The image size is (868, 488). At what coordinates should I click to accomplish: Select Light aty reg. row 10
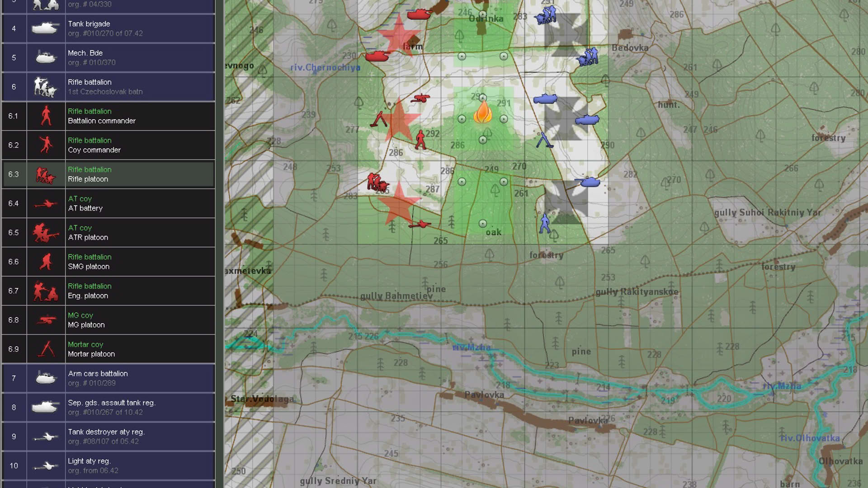pyautogui.click(x=108, y=466)
